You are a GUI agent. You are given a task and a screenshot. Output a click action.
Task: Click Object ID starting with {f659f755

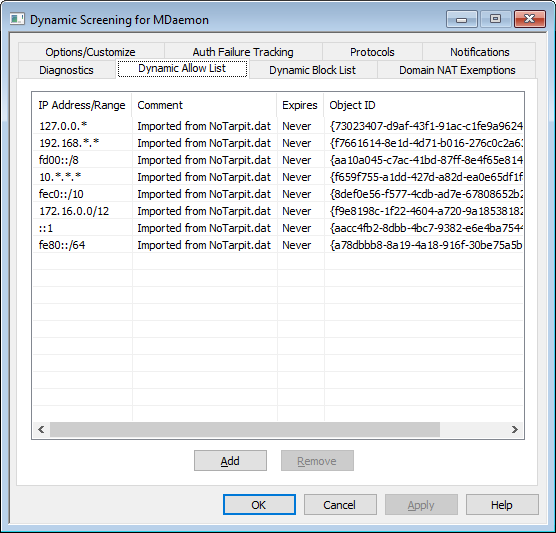point(426,177)
